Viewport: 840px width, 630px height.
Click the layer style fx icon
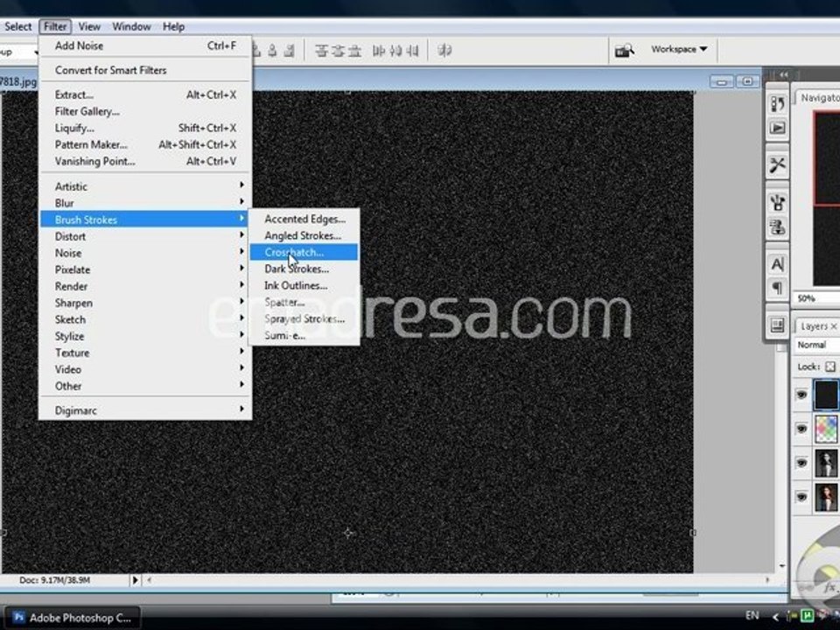(829, 588)
